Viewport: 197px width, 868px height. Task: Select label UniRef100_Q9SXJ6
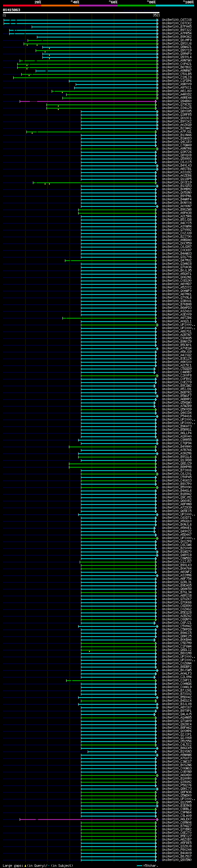click(176, 43)
